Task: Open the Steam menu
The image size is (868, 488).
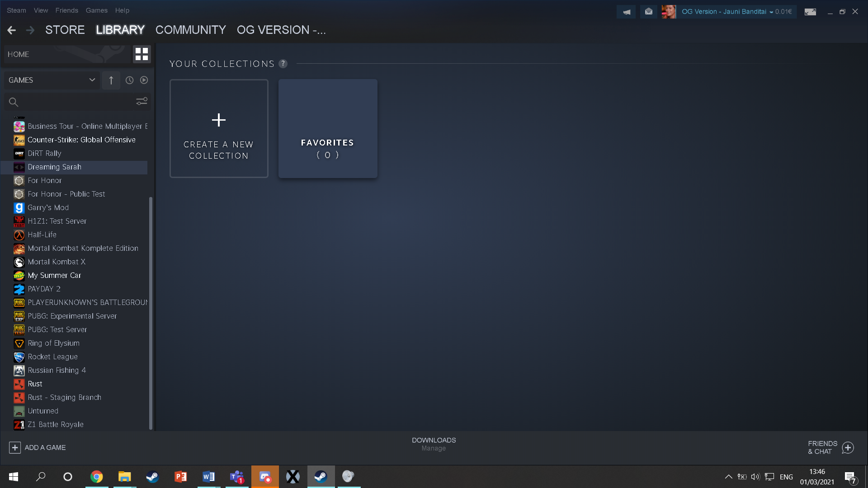Action: point(16,10)
